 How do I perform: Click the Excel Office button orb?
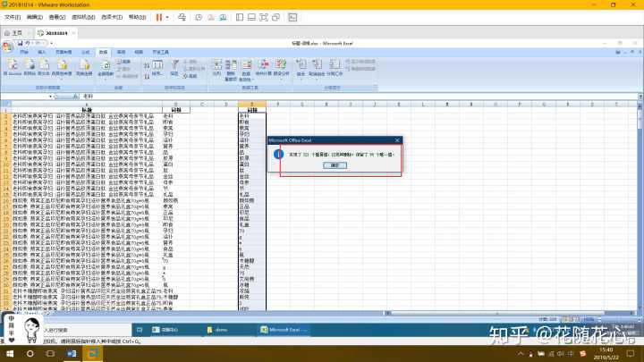coord(7,46)
